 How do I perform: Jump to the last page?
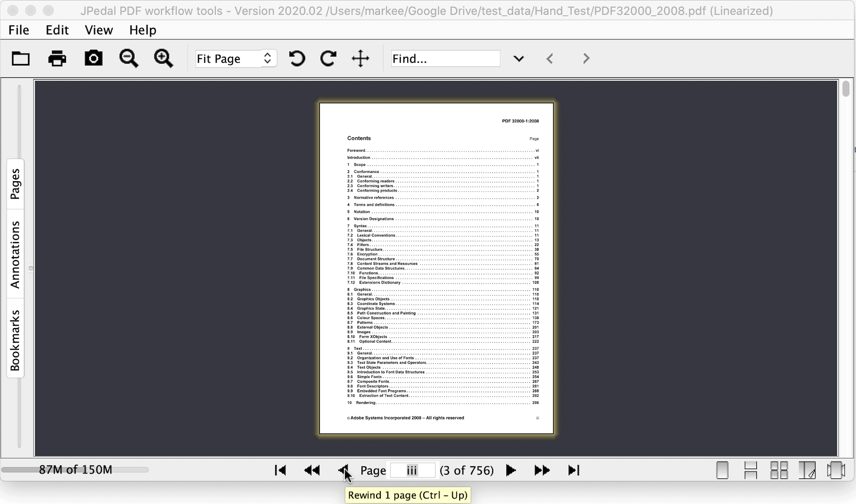click(574, 470)
